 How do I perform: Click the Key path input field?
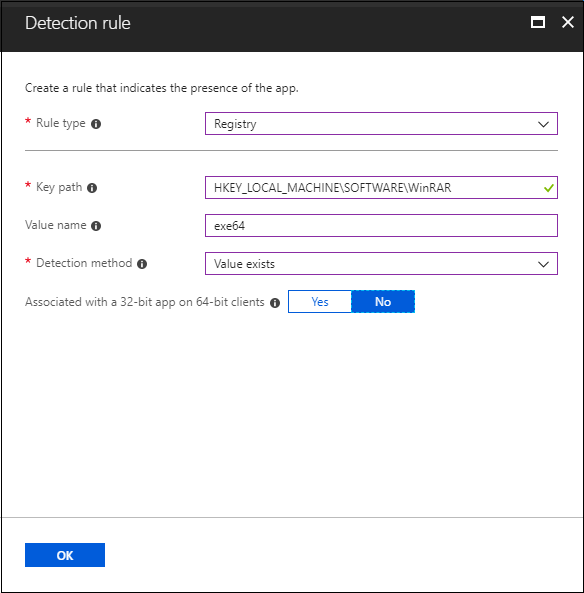(381, 187)
